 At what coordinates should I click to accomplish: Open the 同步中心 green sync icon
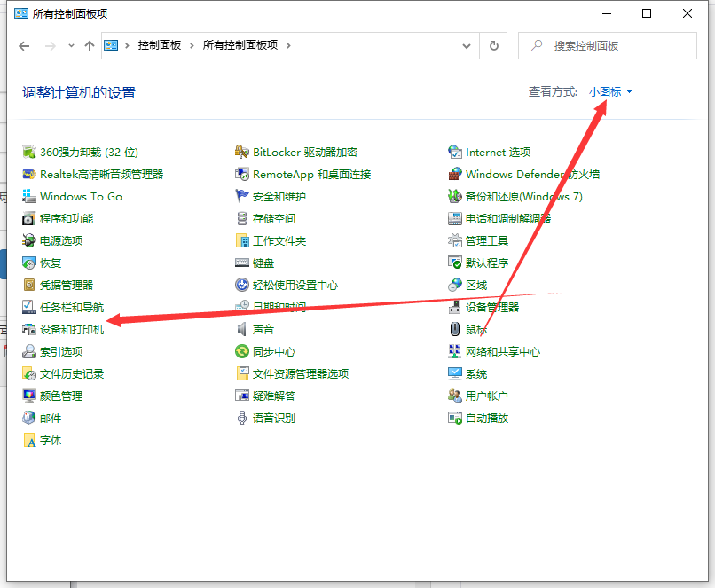pos(242,352)
